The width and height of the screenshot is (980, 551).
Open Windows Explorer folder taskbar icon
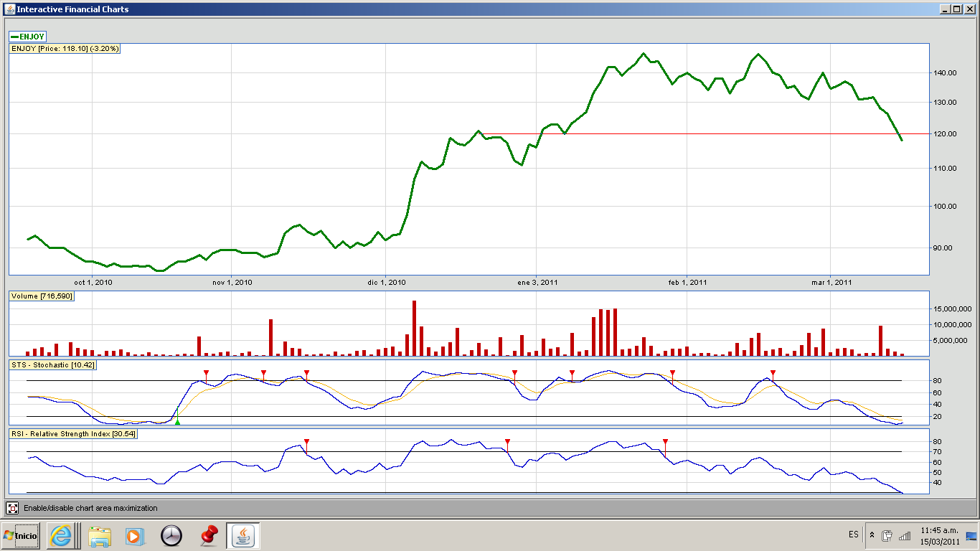[100, 535]
